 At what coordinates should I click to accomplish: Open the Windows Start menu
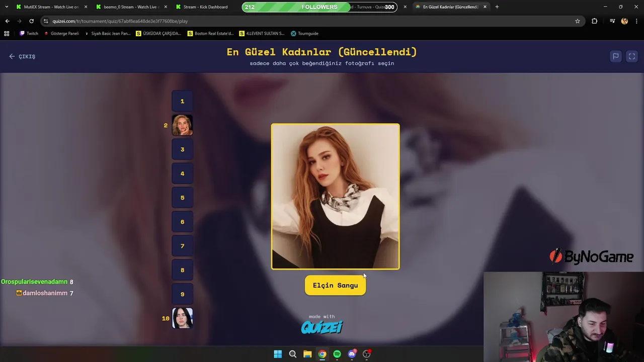coord(278,354)
